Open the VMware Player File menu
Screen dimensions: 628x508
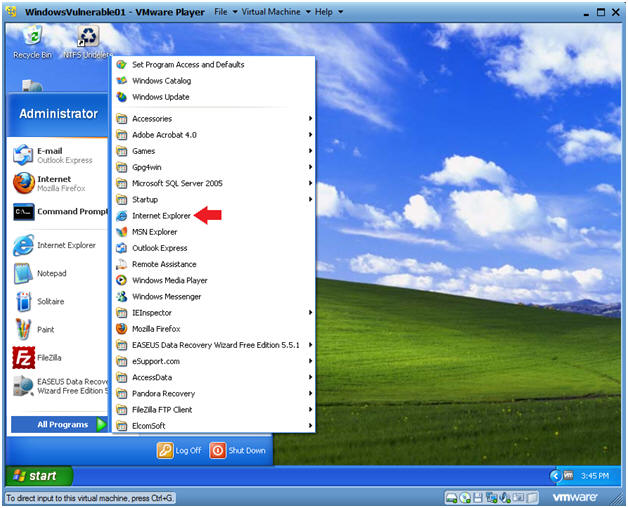coord(225,12)
